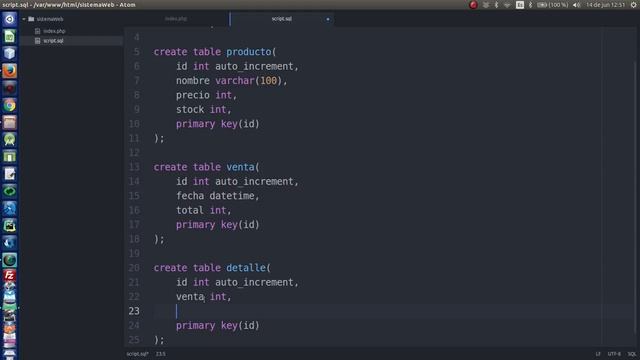Click the sistemaWeb folder icon

31,19
